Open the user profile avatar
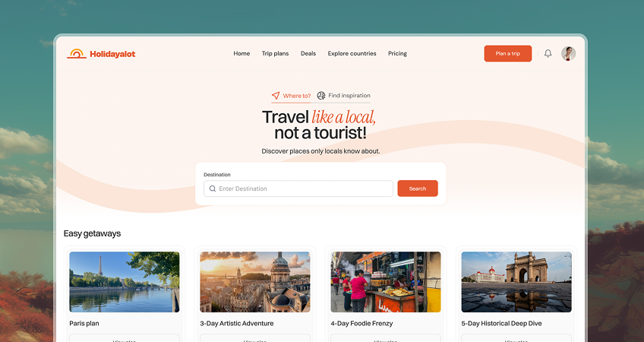This screenshot has width=644, height=342. click(x=568, y=54)
